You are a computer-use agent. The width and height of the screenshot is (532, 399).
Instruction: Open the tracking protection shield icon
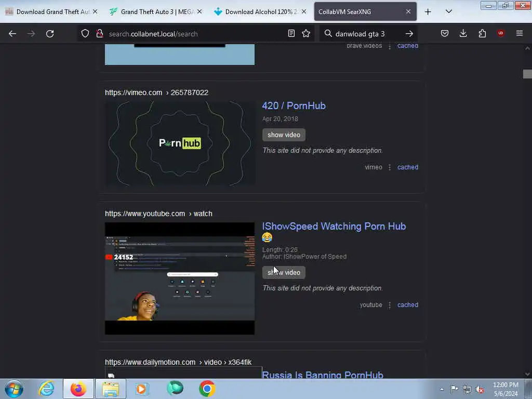point(85,33)
